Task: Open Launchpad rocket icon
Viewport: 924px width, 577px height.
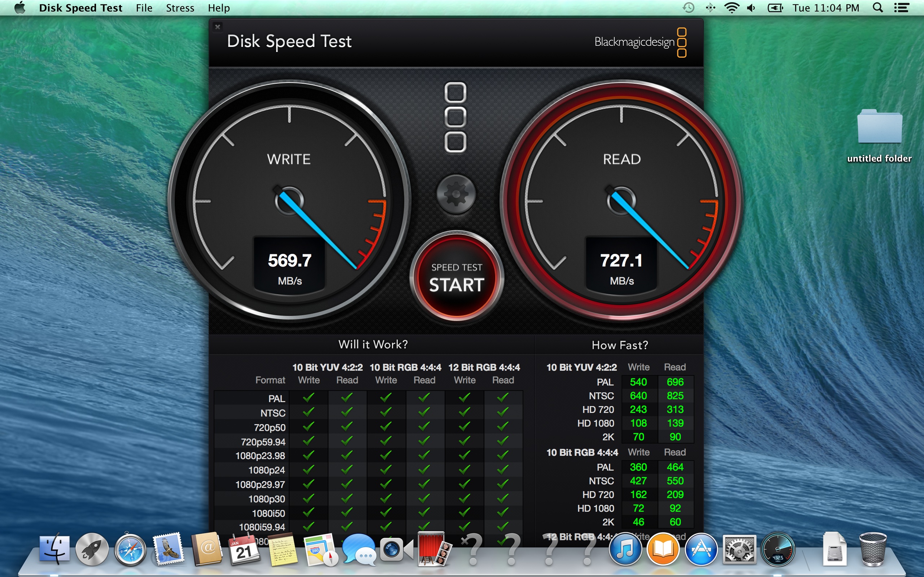Action: pos(92,550)
